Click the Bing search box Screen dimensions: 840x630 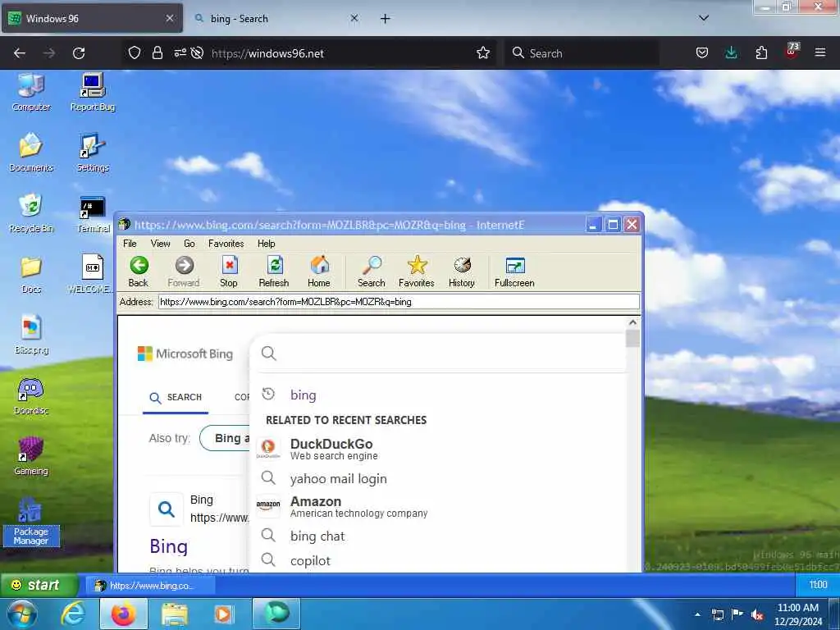point(440,353)
